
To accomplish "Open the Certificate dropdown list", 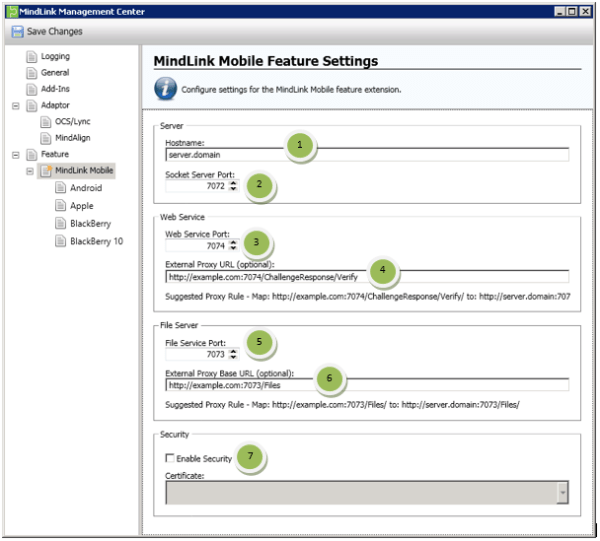I will click(563, 493).
